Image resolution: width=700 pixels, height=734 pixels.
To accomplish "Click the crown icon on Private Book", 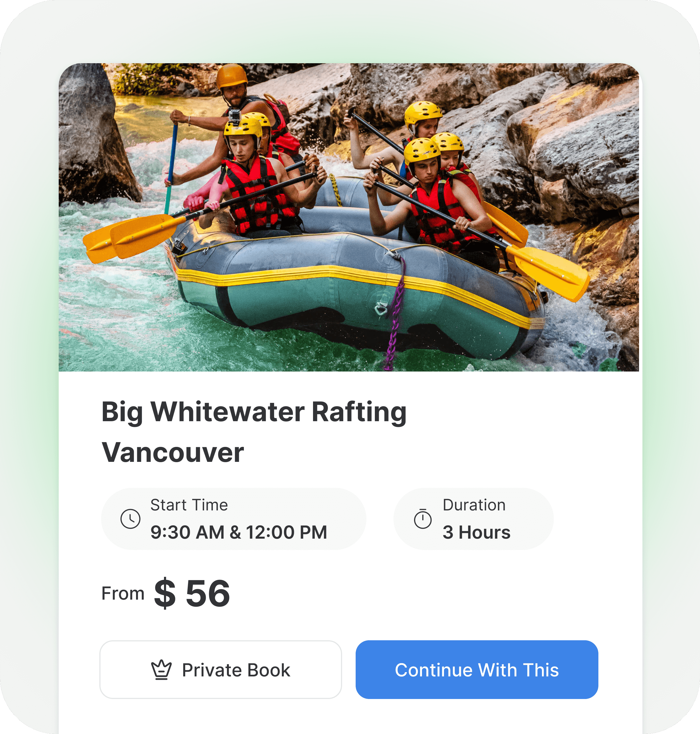I will (x=161, y=670).
